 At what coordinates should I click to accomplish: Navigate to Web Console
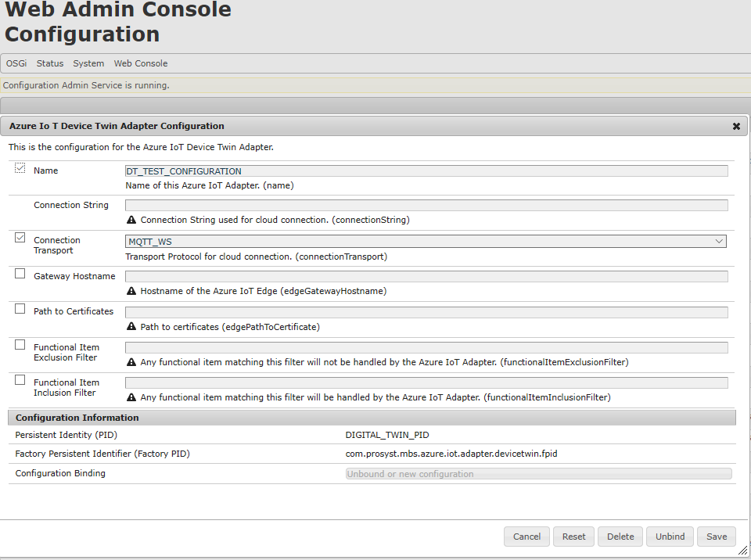coord(140,63)
